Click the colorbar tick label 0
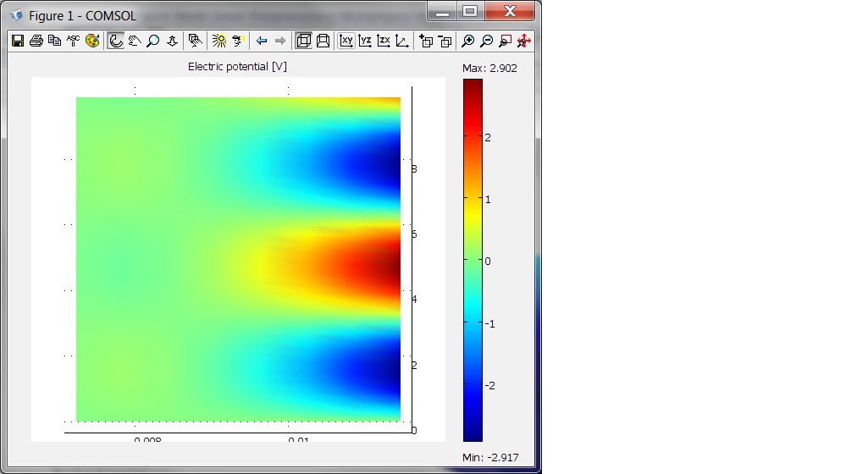868x474 pixels. coord(488,261)
